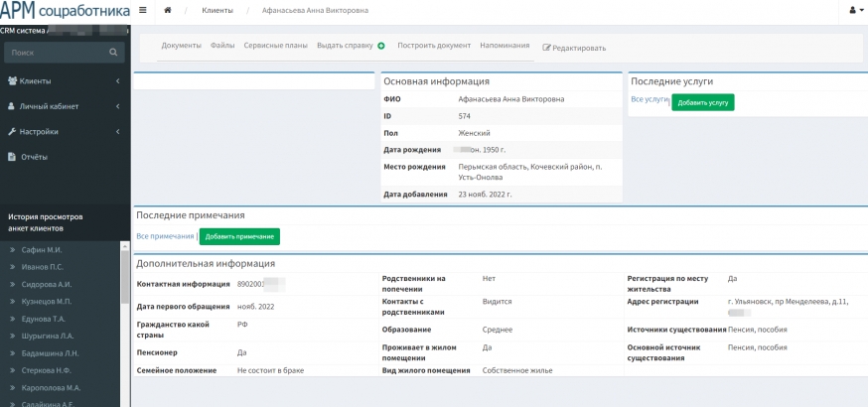Click the Афанасьева Анна Викторовна breadcrumb
Image resolution: width=868 pixels, height=407 pixels.
(315, 11)
